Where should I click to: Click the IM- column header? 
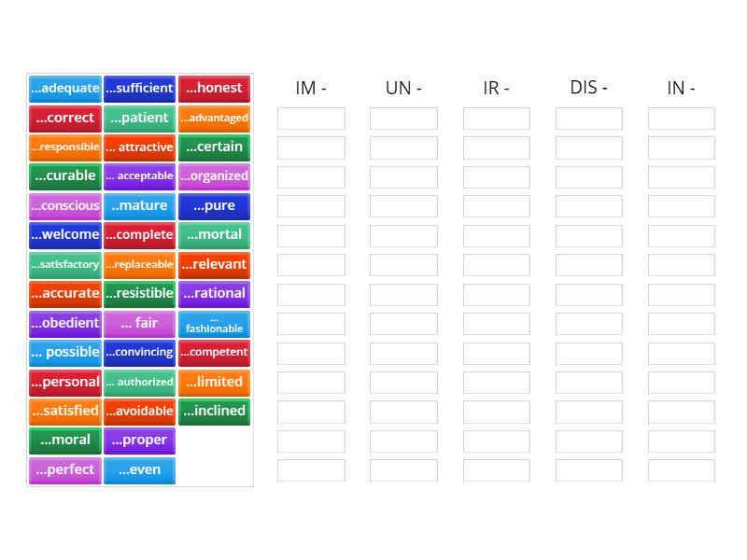(310, 89)
